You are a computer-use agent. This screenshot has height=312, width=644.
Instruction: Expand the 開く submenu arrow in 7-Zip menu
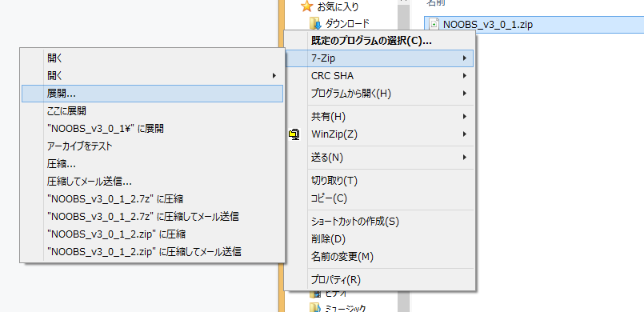(x=274, y=76)
